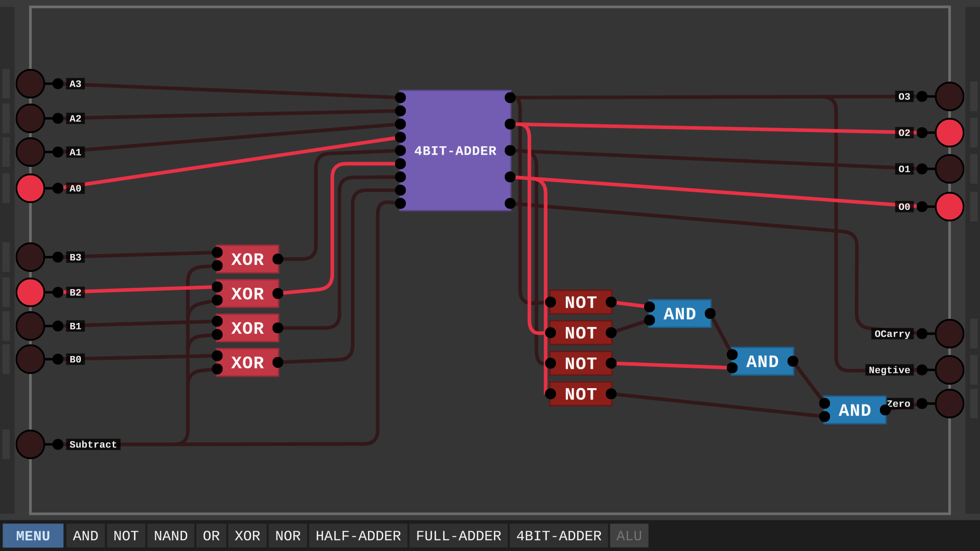Turn off the B2 input pin
Screen dimensions: 980x551
click(x=30, y=292)
